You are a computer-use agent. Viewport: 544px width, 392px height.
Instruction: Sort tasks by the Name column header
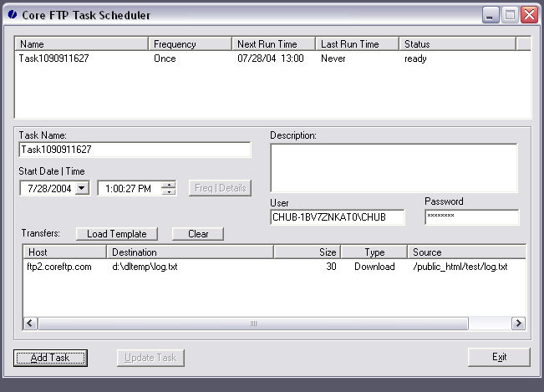[x=82, y=43]
